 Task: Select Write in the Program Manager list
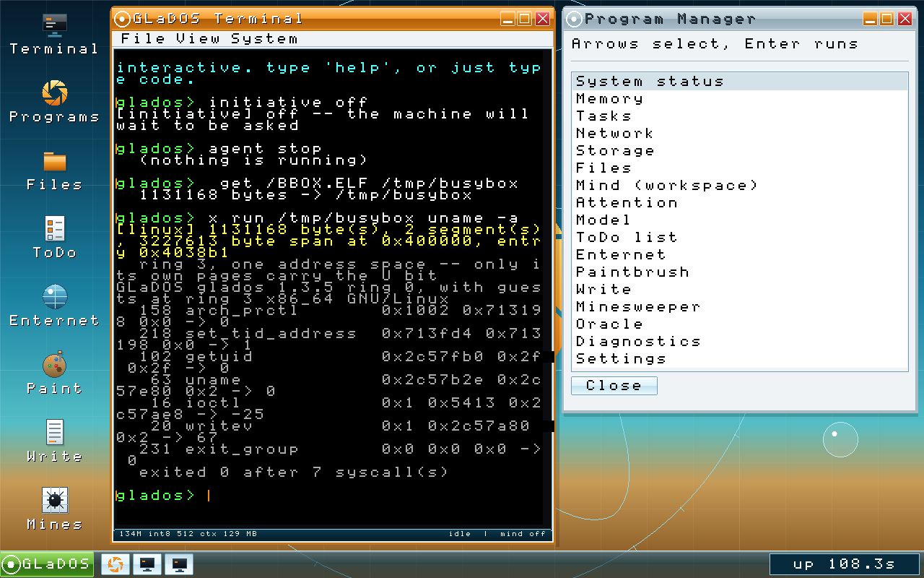[x=739, y=290]
